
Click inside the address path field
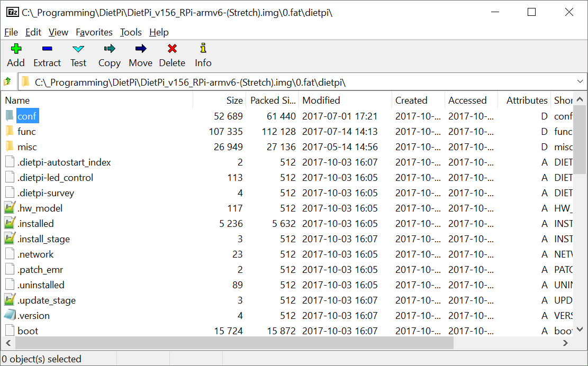(x=302, y=81)
